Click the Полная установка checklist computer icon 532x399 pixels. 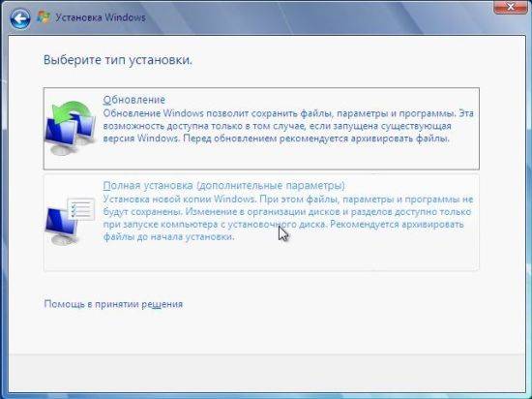pyautogui.click(x=70, y=221)
